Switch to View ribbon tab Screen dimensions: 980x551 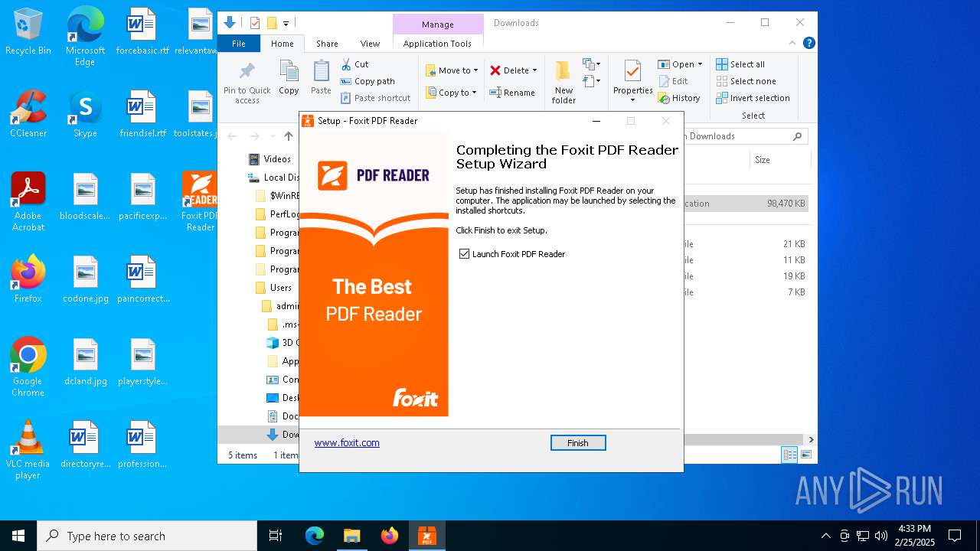click(370, 44)
